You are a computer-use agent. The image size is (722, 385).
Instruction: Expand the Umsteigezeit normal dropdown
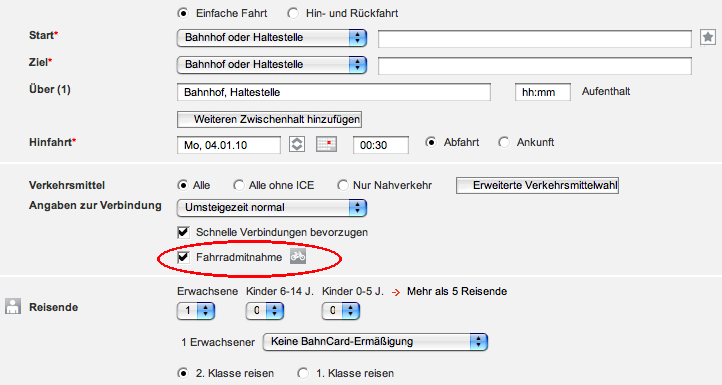(x=272, y=208)
